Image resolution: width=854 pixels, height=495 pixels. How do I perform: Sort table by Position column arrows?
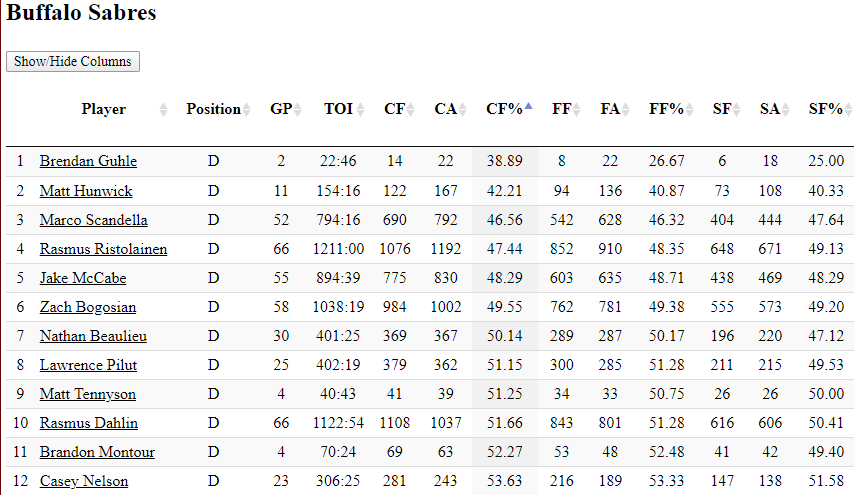[x=247, y=109]
